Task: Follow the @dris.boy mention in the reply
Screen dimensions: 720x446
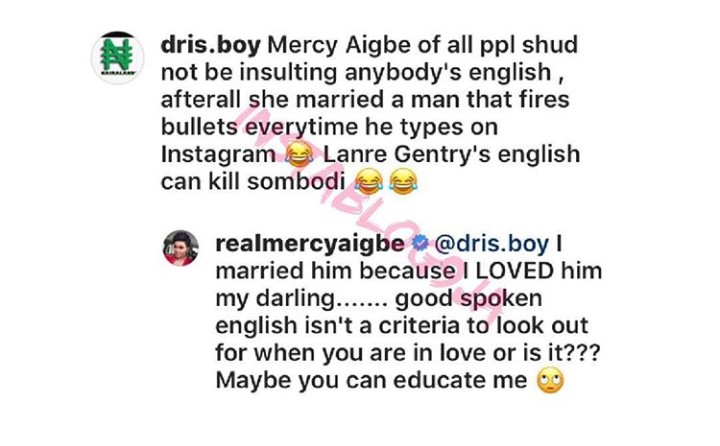Action: coord(491,244)
